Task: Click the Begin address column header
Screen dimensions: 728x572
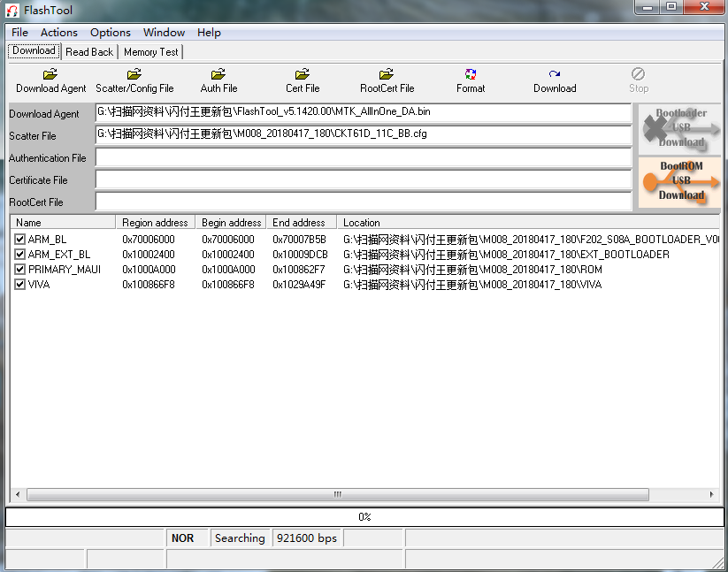Action: (x=231, y=223)
